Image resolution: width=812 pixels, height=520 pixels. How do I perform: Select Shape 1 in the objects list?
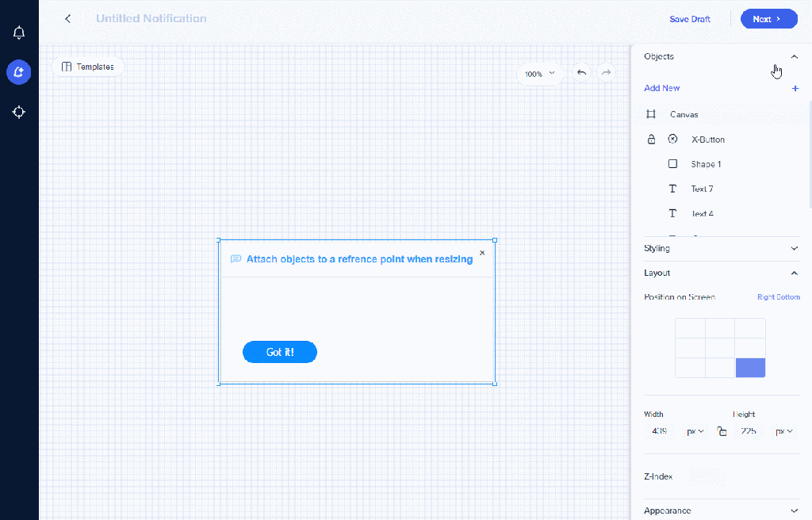[x=705, y=164]
